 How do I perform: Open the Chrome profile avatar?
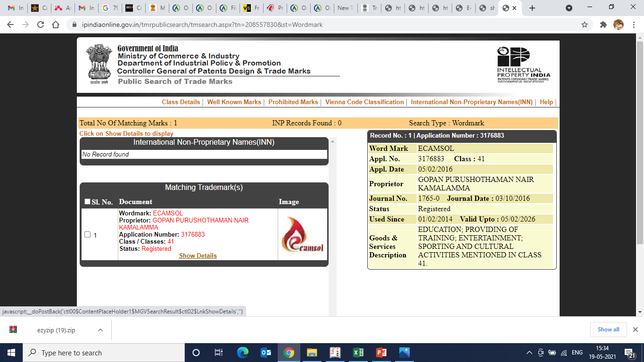click(x=619, y=25)
